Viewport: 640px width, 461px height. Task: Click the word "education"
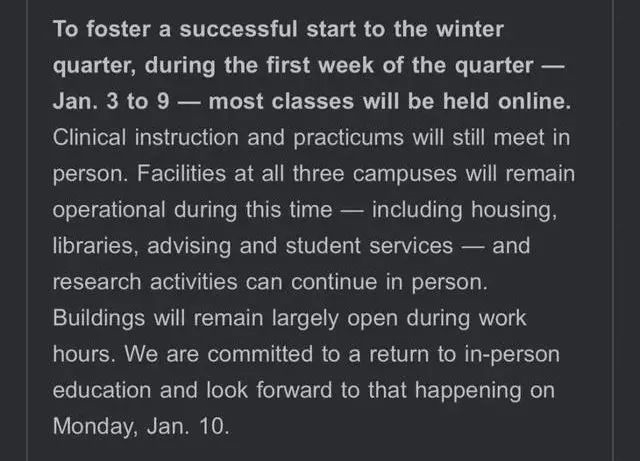click(104, 390)
